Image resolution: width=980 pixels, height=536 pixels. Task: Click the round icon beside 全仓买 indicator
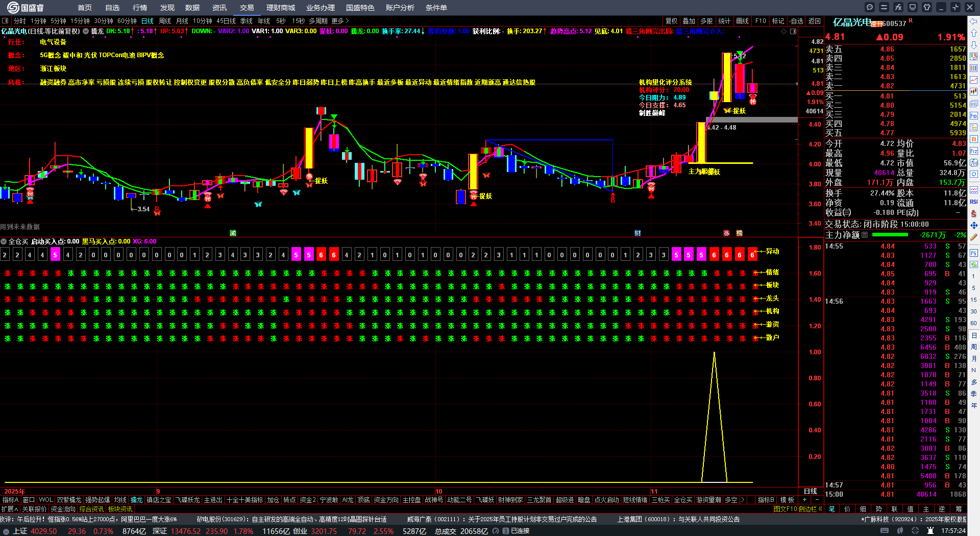click(x=4, y=241)
